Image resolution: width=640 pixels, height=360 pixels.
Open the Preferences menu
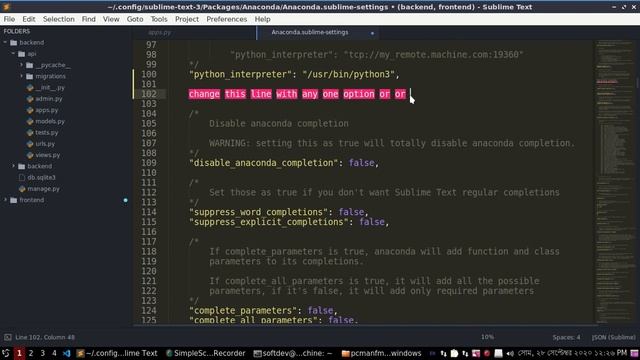pos(227,19)
